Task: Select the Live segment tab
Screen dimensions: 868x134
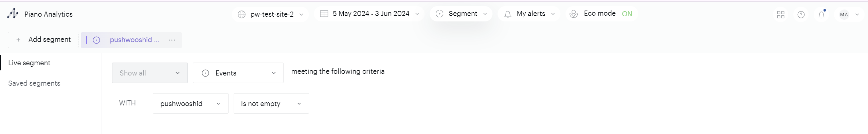Action: pyautogui.click(x=29, y=63)
